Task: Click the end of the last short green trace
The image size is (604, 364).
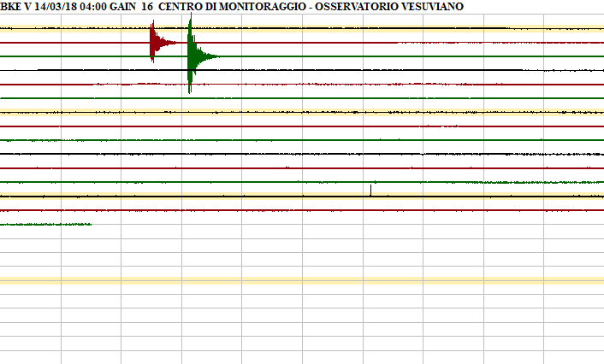Action: point(90,224)
